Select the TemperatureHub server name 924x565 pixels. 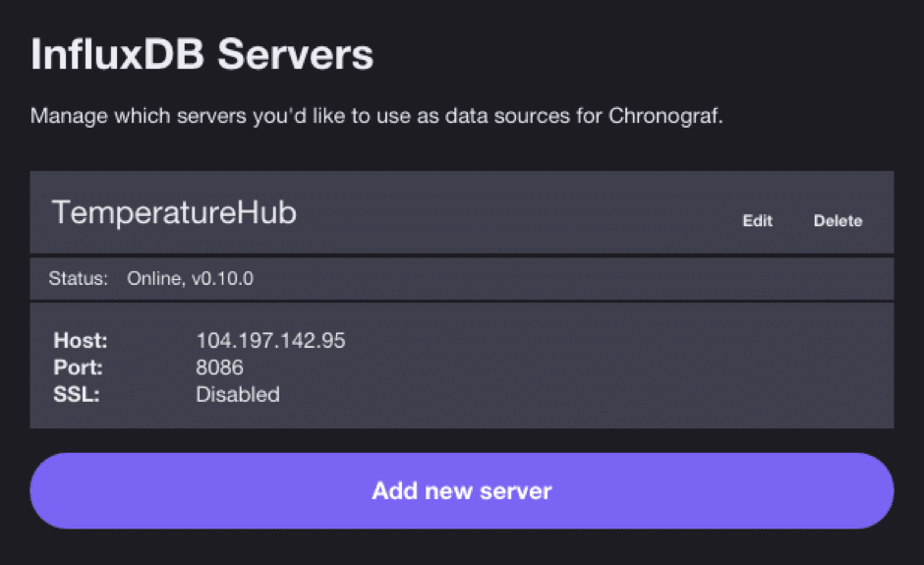point(174,213)
